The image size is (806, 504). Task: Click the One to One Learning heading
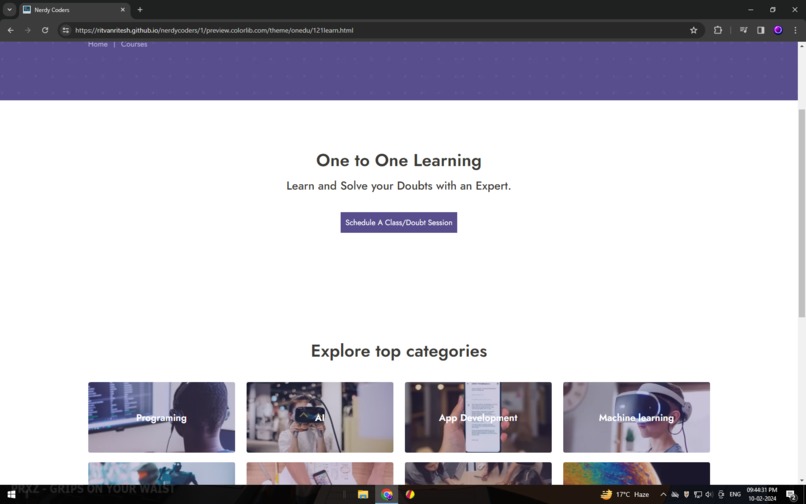pos(398,160)
